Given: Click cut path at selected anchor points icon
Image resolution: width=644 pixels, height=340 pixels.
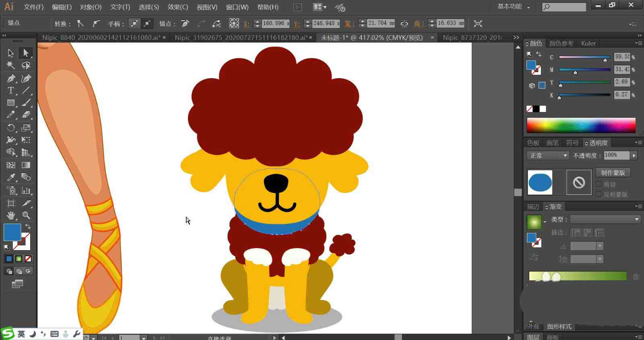Looking at the screenshot, I should 217,23.
